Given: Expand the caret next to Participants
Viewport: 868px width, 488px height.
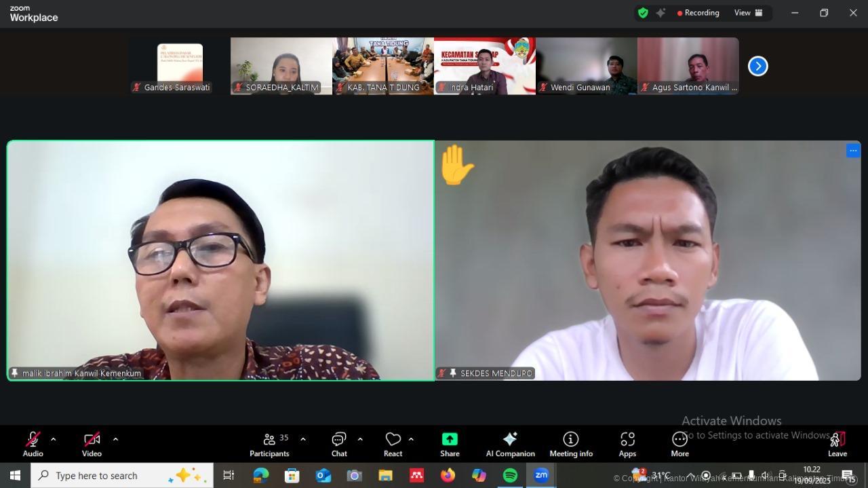Looking at the screenshot, I should click(x=303, y=439).
